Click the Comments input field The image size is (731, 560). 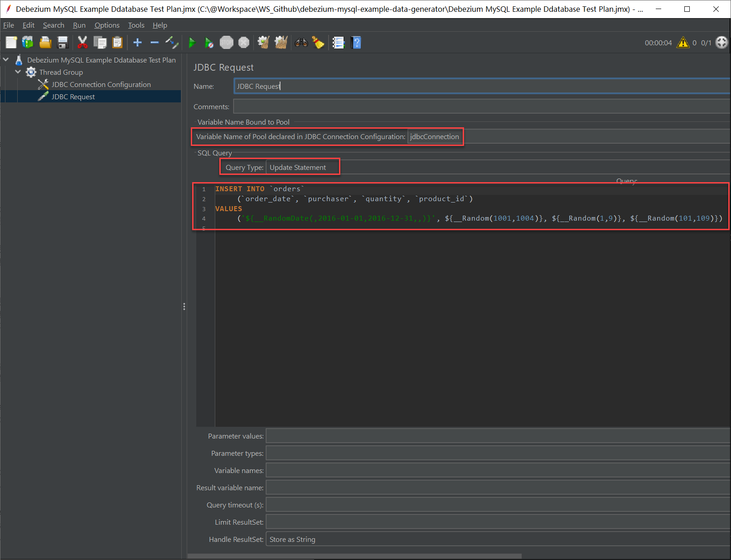482,106
